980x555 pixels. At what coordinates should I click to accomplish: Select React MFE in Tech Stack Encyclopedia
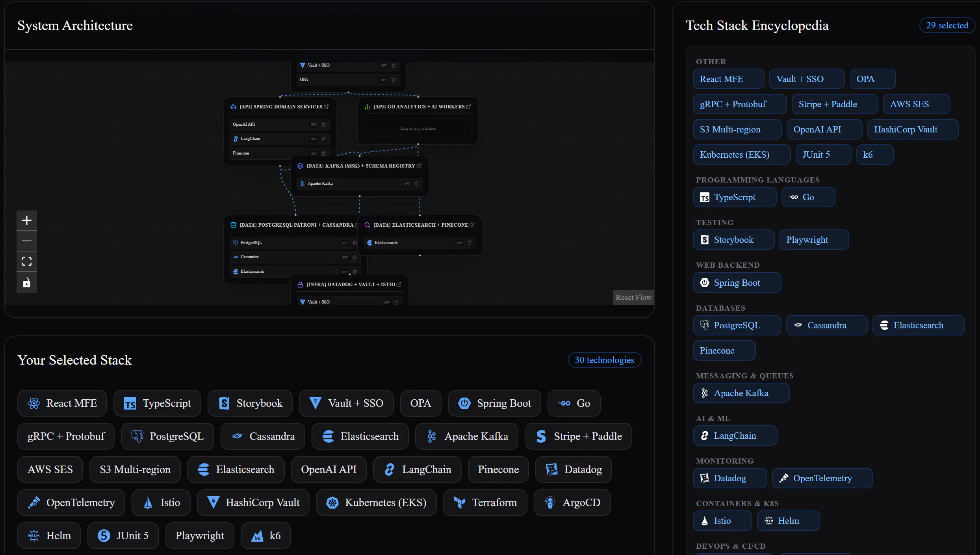[x=728, y=79]
